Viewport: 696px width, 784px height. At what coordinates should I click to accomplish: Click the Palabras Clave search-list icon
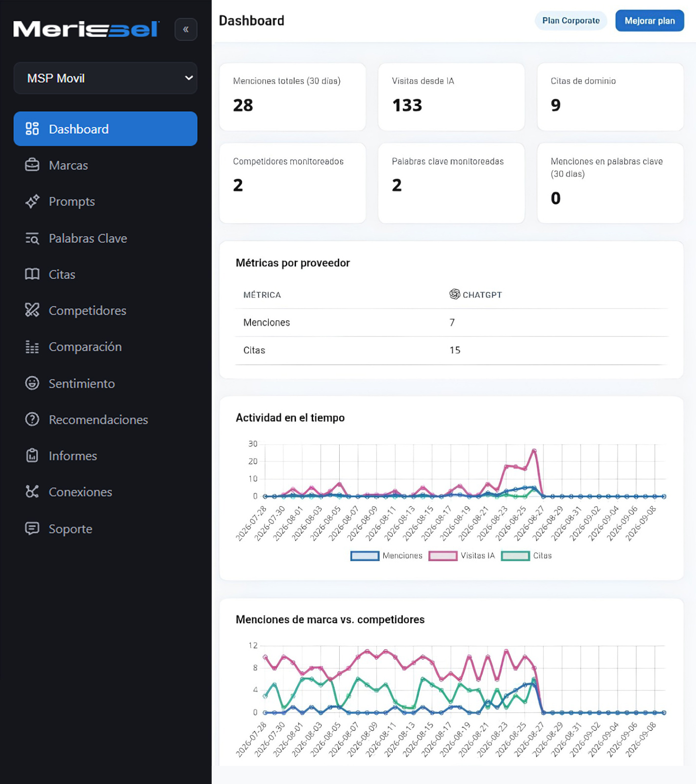(x=32, y=238)
